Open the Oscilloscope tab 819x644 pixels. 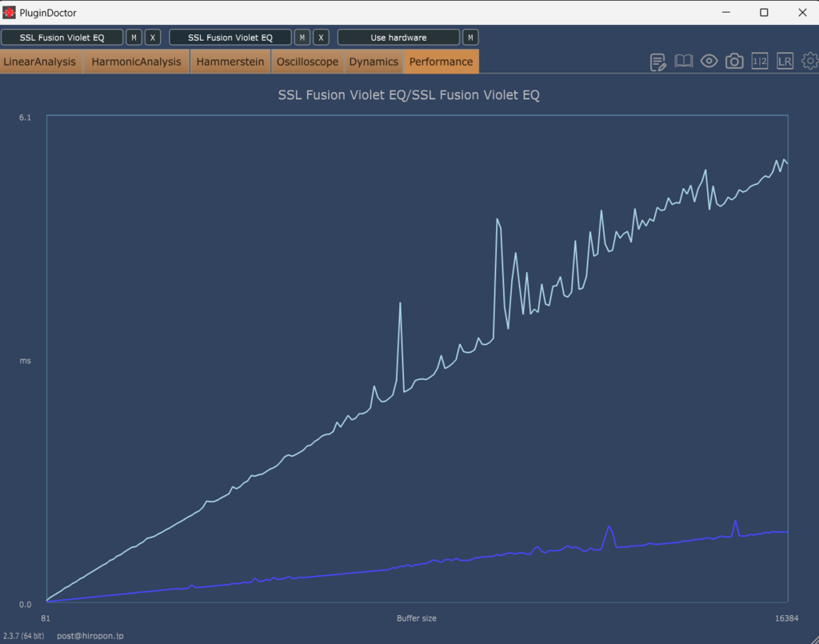[x=307, y=62]
